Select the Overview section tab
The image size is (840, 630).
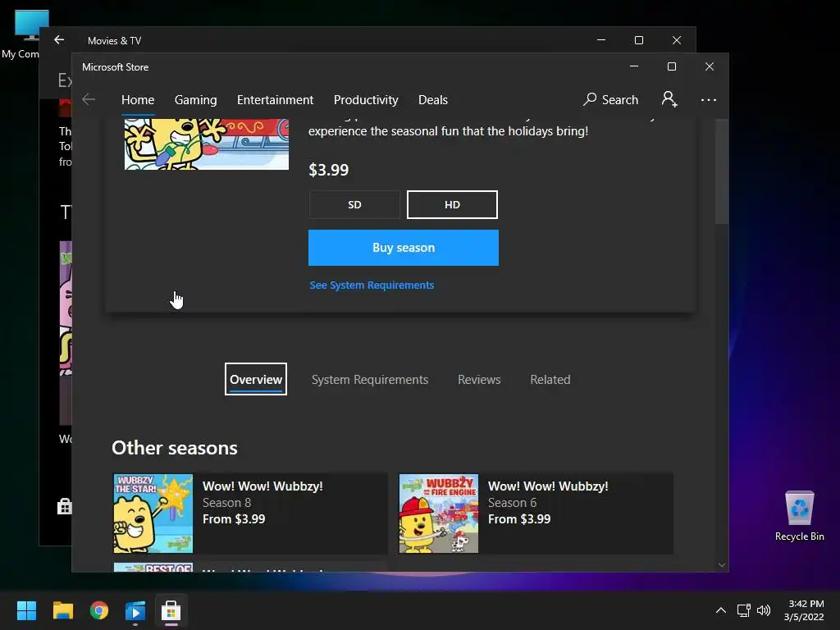256,379
